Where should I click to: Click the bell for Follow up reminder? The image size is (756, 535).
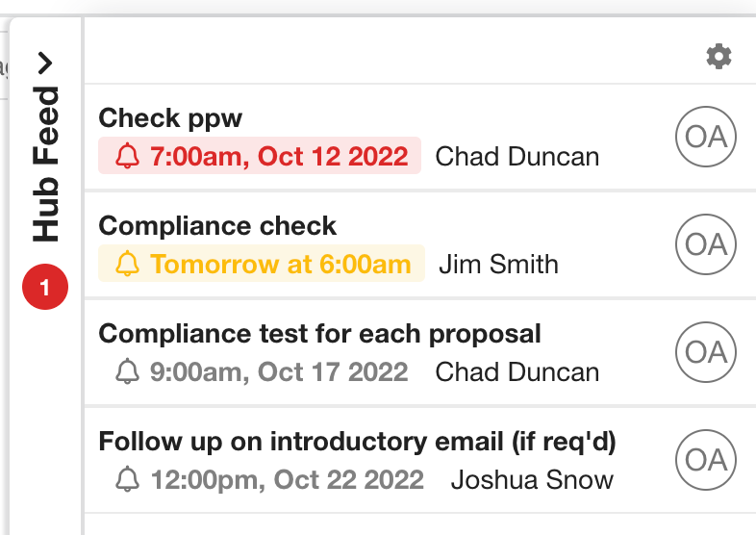127,479
